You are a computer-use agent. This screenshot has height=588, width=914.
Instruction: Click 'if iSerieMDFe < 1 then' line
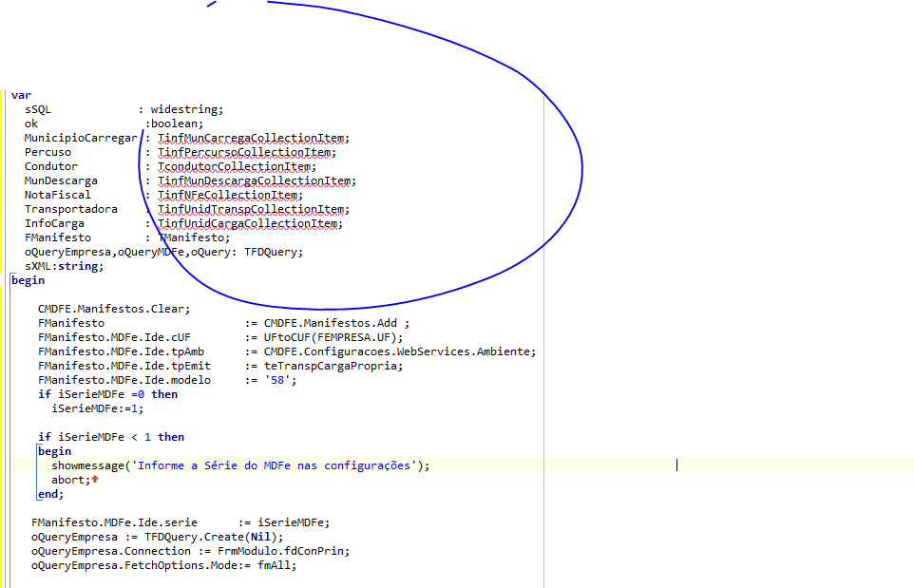[x=111, y=437]
